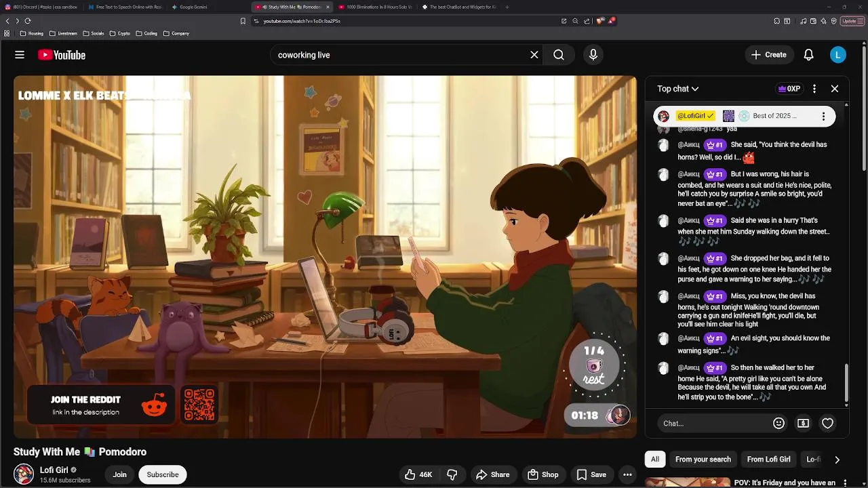This screenshot has height=488, width=868.
Task: Open the apps grid in bookmarks bar
Action: [x=7, y=33]
